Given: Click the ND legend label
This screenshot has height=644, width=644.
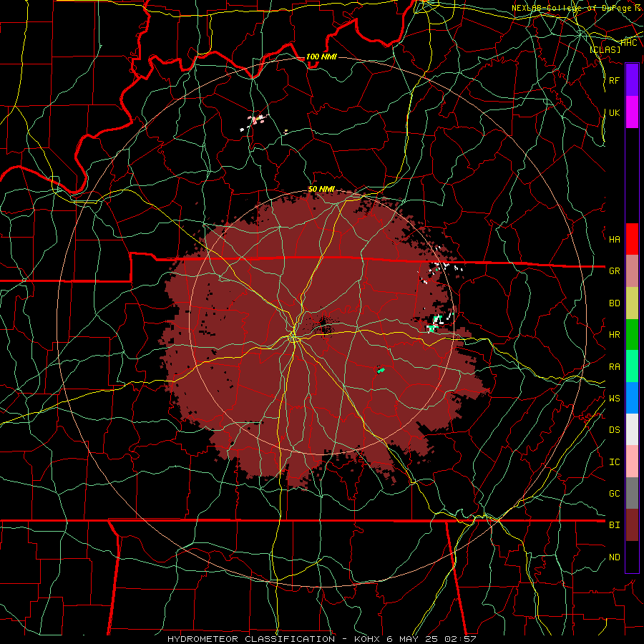Looking at the screenshot, I should click(614, 557).
